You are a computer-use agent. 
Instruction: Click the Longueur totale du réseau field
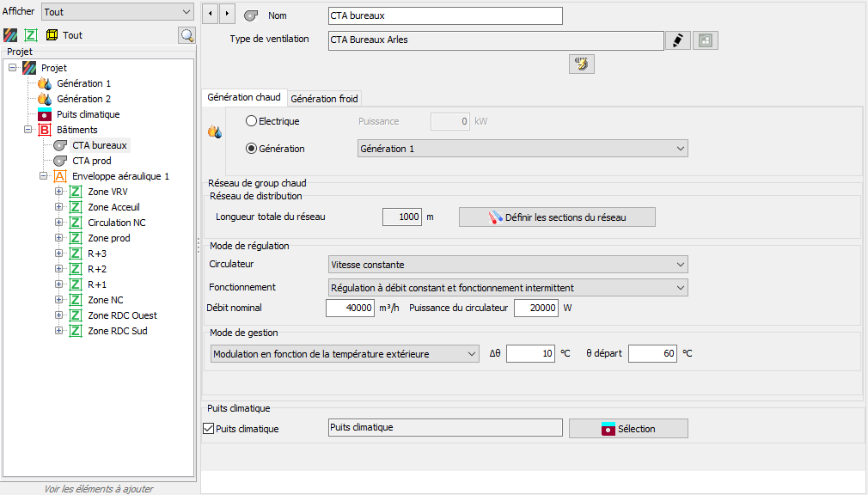tap(402, 217)
